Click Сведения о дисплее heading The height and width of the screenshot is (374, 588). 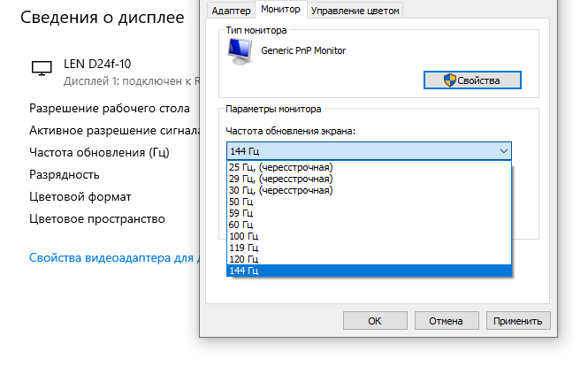tap(103, 18)
